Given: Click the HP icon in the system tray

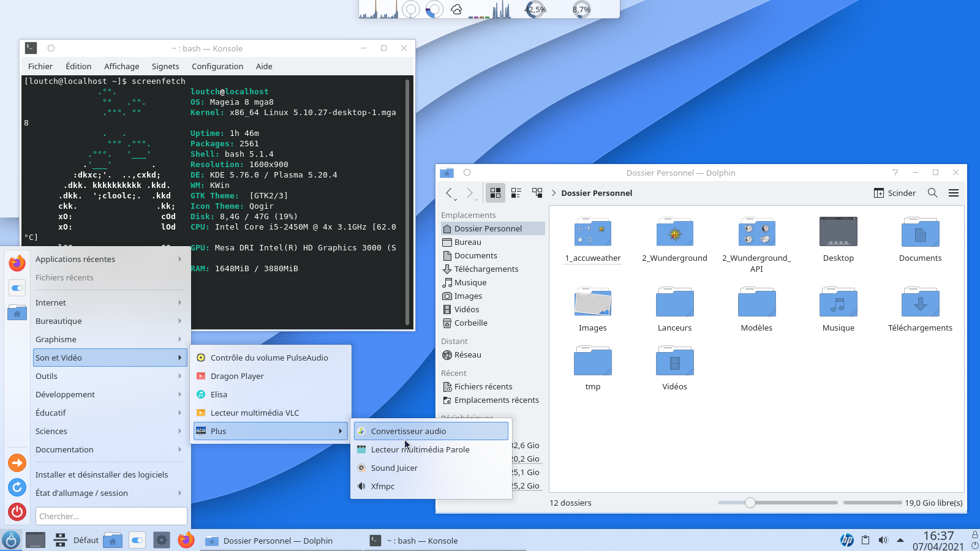Looking at the screenshot, I should point(847,540).
